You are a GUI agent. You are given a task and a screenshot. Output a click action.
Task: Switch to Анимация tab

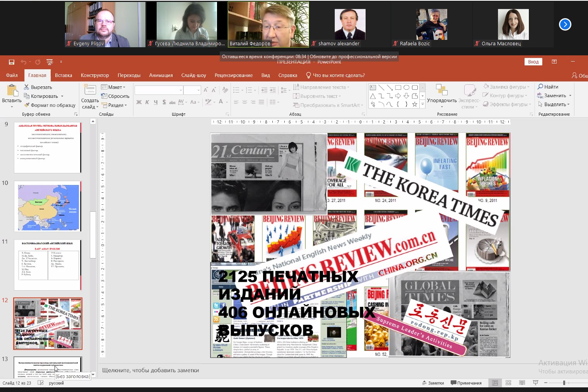click(161, 75)
